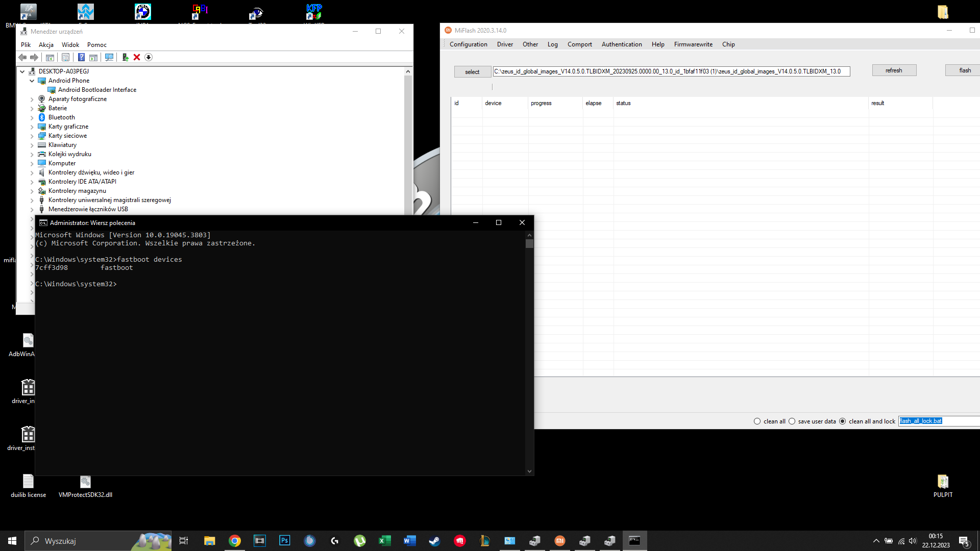Open Google Chrome from the taskbar

click(235, 541)
